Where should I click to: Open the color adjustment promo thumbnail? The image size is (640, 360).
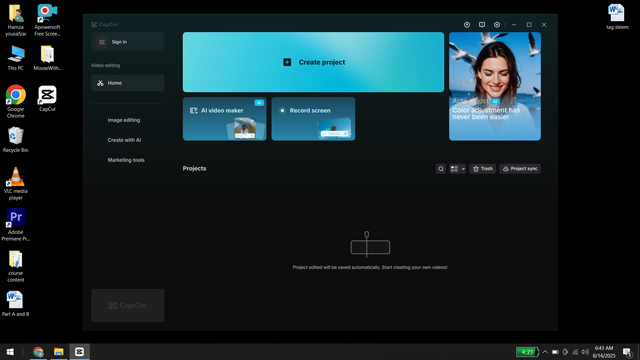pyautogui.click(x=495, y=86)
